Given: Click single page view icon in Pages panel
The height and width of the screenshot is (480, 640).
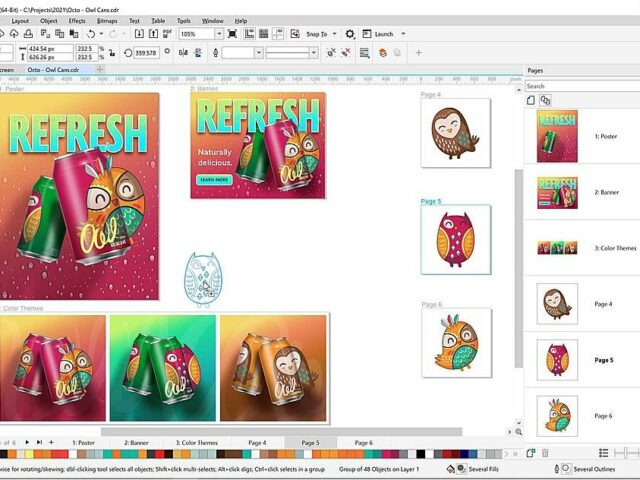Looking at the screenshot, I should (532, 100).
